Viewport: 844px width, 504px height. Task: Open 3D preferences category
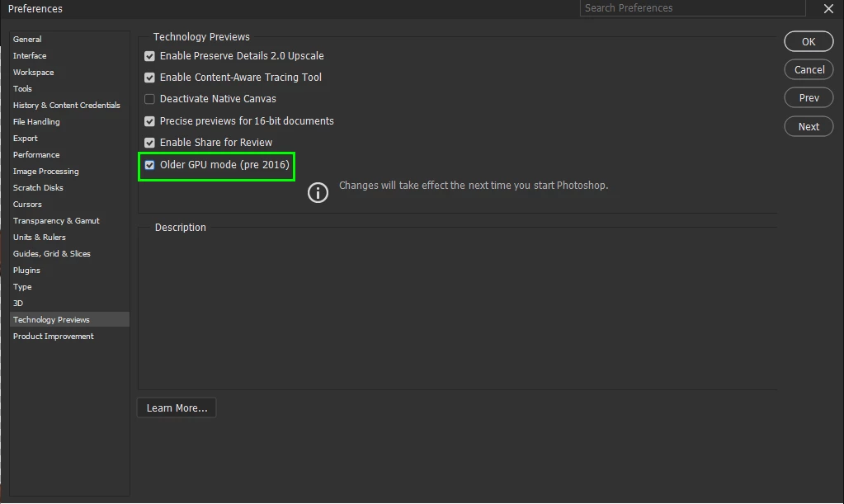(x=69, y=304)
